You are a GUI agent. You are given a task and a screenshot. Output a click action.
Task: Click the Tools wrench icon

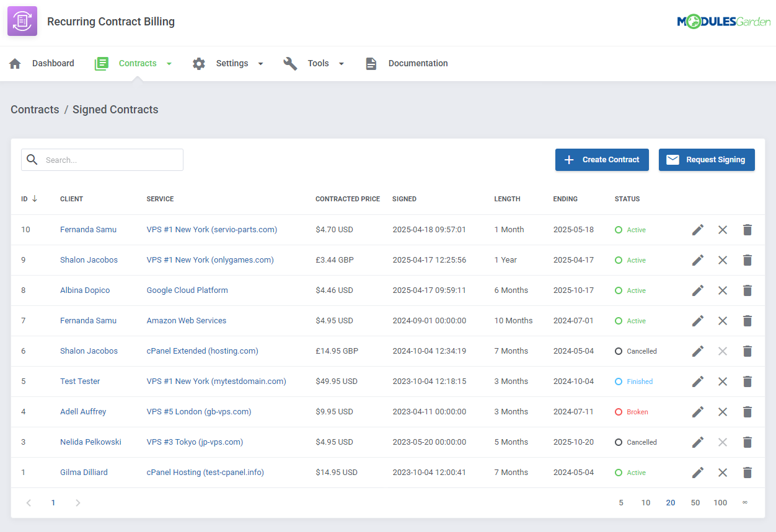(290, 63)
